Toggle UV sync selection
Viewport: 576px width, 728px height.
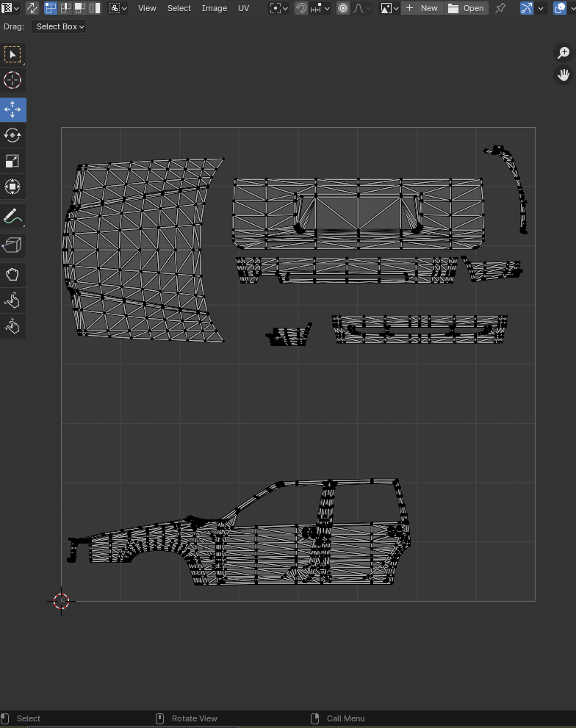(x=32, y=8)
